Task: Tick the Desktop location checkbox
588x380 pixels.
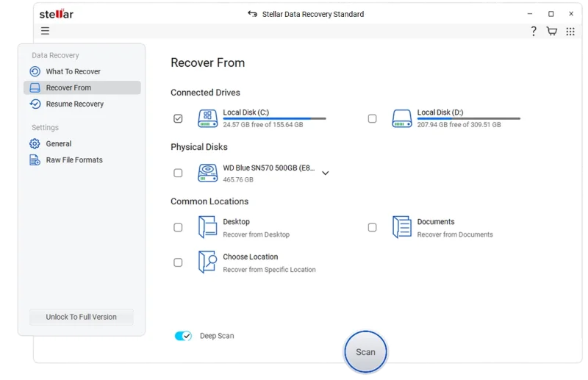Action: click(x=178, y=227)
